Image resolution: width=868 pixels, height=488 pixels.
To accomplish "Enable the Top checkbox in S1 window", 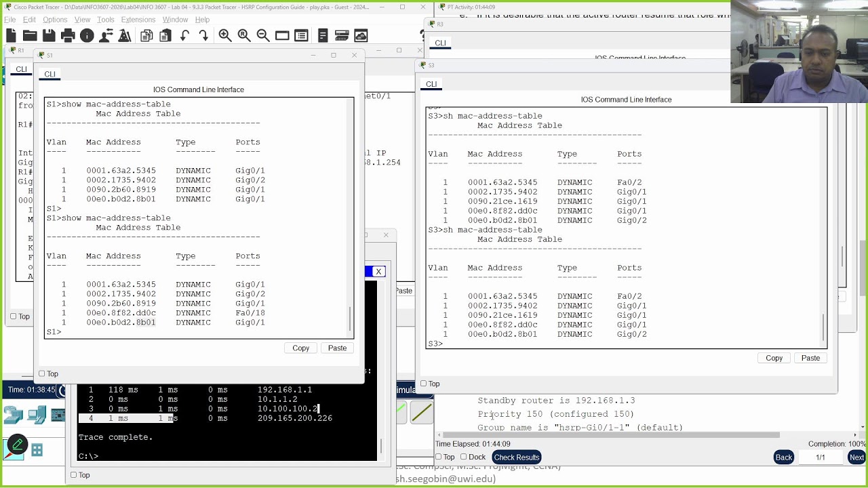I will tap(42, 373).
